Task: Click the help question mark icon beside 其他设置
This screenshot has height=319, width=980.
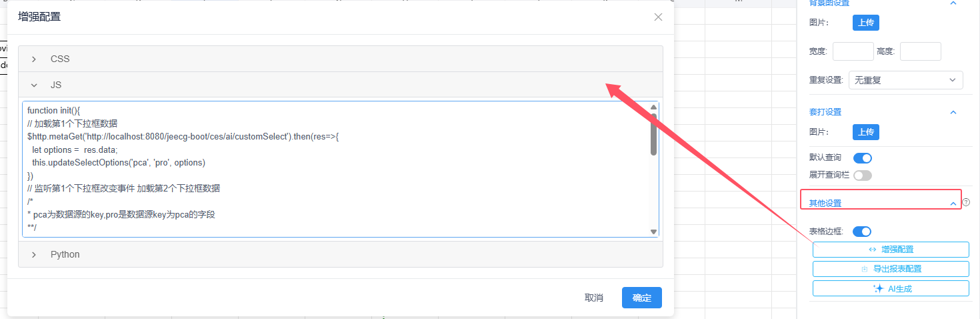Action: (x=966, y=202)
